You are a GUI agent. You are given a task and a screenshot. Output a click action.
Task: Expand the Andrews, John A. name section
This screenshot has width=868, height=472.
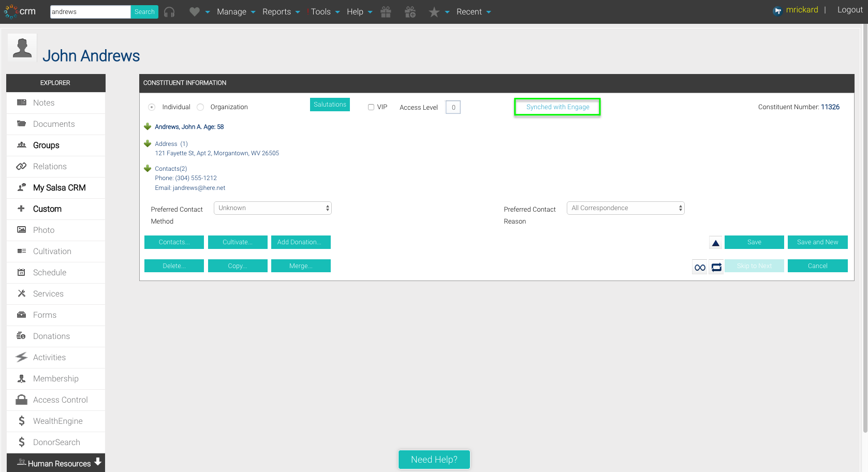[x=148, y=126]
